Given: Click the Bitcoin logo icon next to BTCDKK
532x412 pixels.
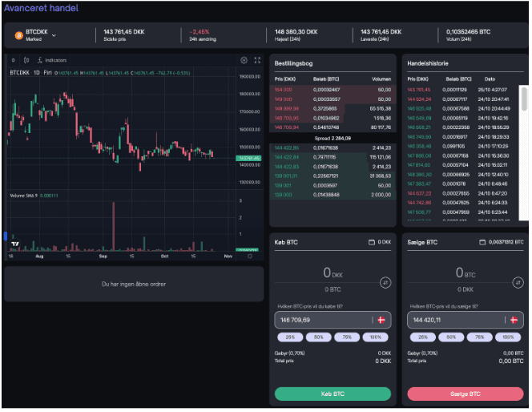Looking at the screenshot, I should click(x=18, y=35).
